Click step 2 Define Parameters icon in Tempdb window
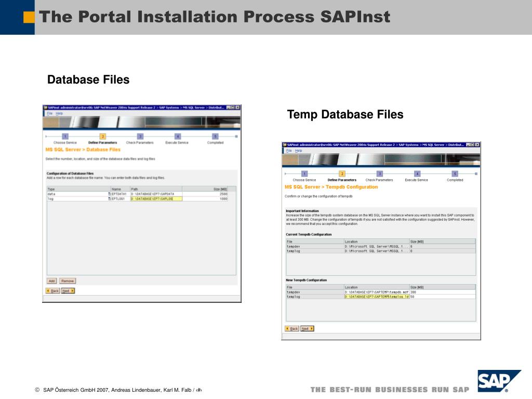The height and width of the screenshot is (399, 532). pos(342,174)
